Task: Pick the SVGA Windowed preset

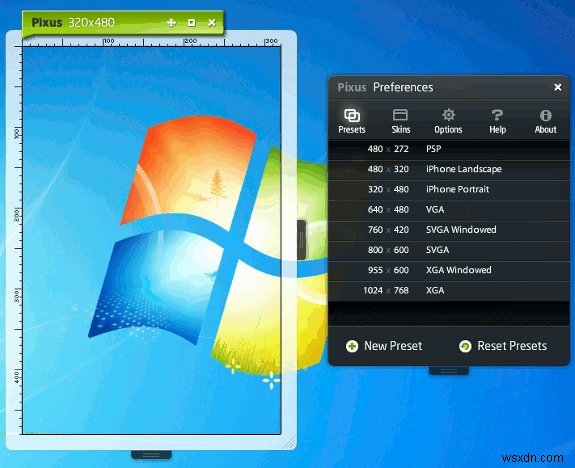Action: click(449, 230)
